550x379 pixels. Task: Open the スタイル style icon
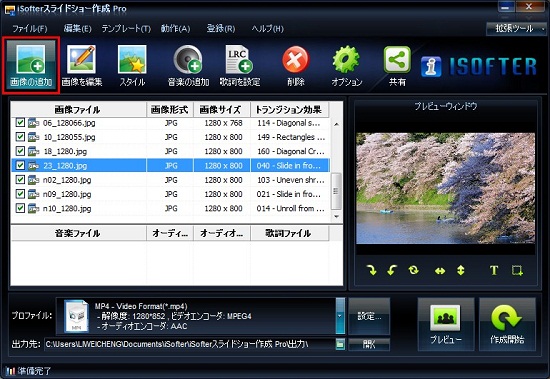[x=132, y=66]
